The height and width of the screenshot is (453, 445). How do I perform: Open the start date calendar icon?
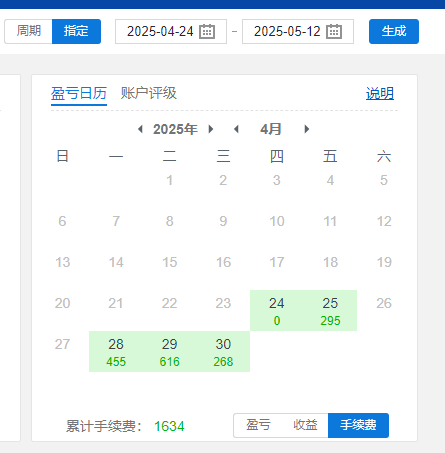(x=207, y=32)
